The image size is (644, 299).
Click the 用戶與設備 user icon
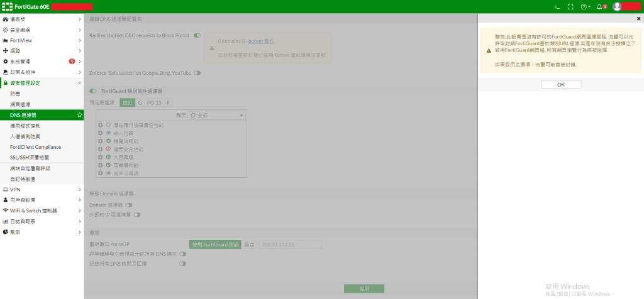[5, 200]
